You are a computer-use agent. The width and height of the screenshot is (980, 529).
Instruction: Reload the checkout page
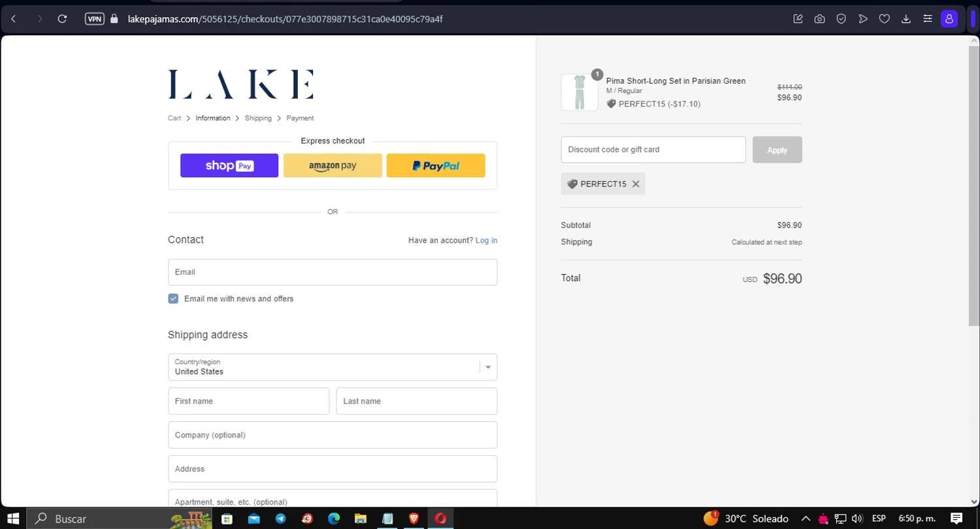click(x=62, y=19)
